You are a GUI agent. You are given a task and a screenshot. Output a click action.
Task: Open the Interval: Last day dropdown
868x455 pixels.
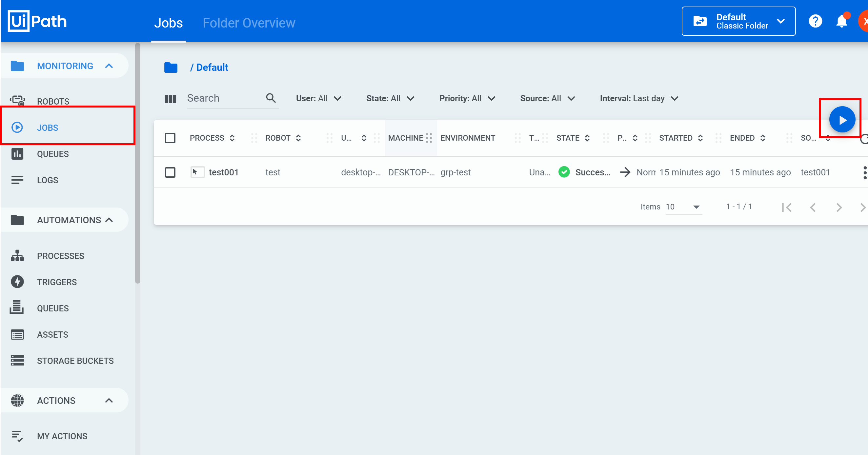pos(638,98)
